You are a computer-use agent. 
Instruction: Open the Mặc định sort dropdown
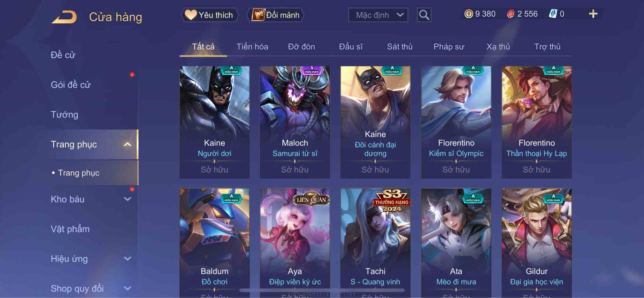(378, 15)
